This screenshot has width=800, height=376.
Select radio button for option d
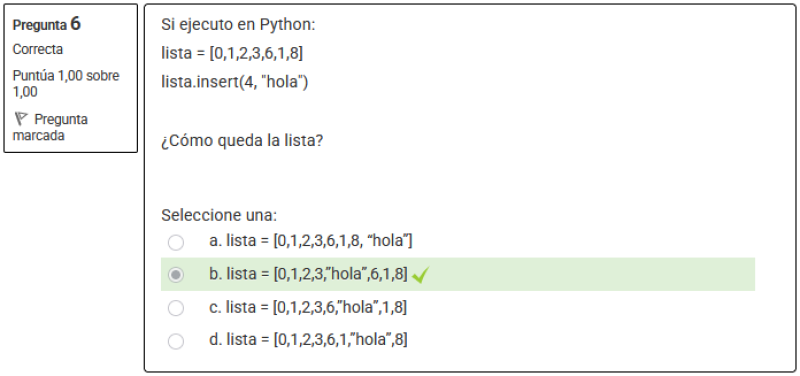point(176,341)
